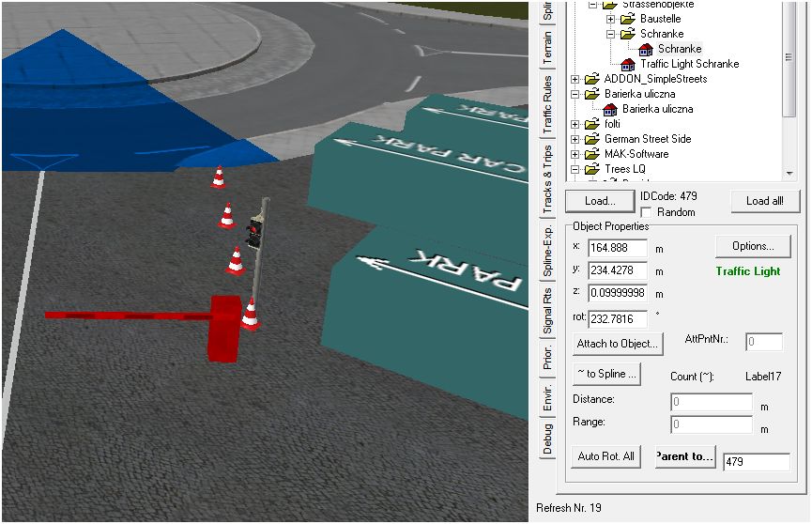Click the Barierka uliczna object house icon

(x=610, y=109)
